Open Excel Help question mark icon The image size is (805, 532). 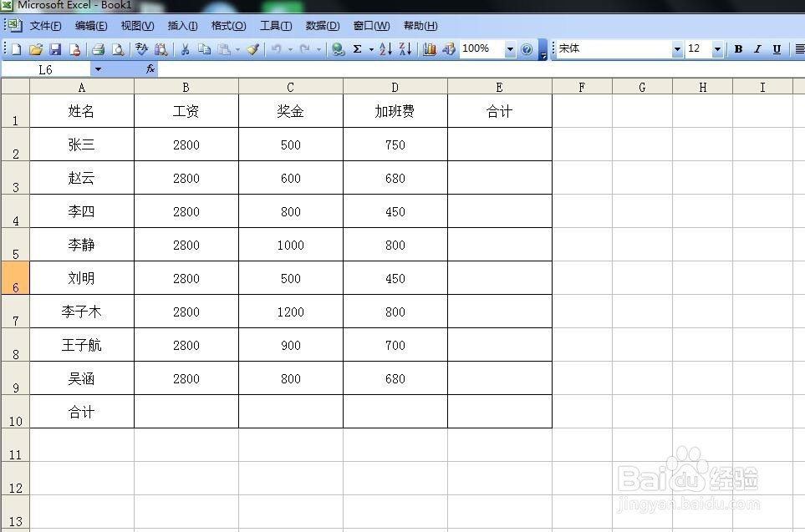[527, 49]
